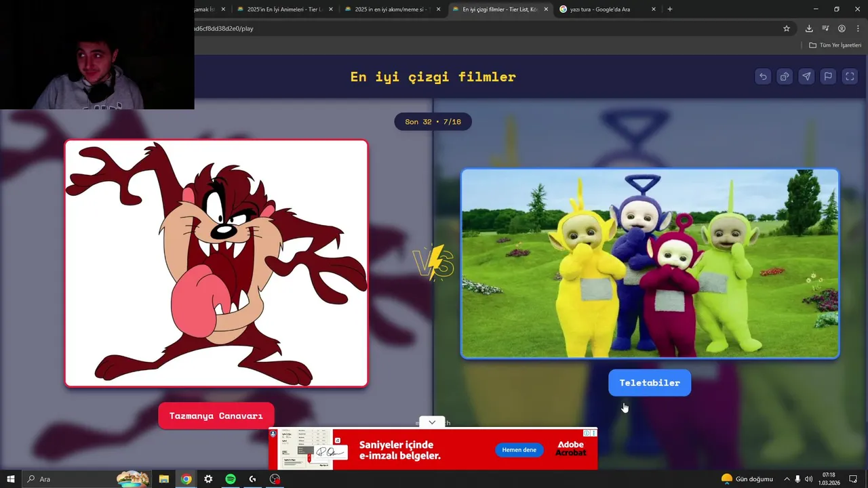
Task: Click "Hemen dene" in Adobe ad
Action: coord(519,450)
